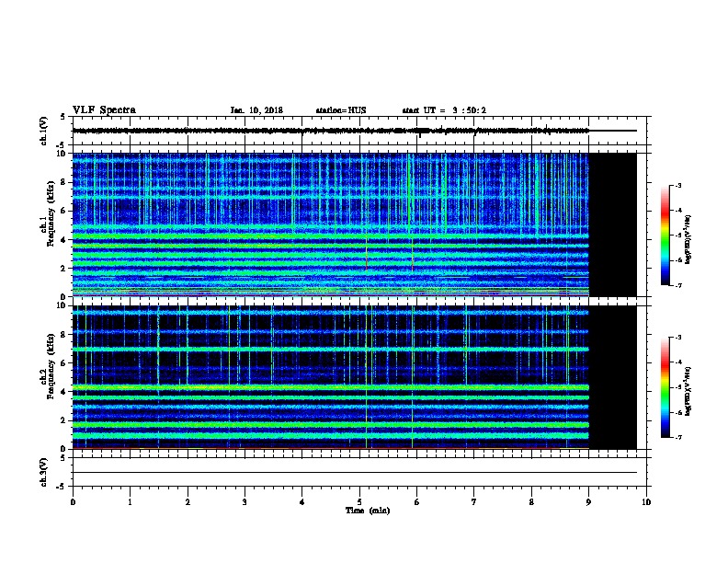
Task: Click the "ch.1(V)" waveform axis label
Action: click(x=43, y=131)
